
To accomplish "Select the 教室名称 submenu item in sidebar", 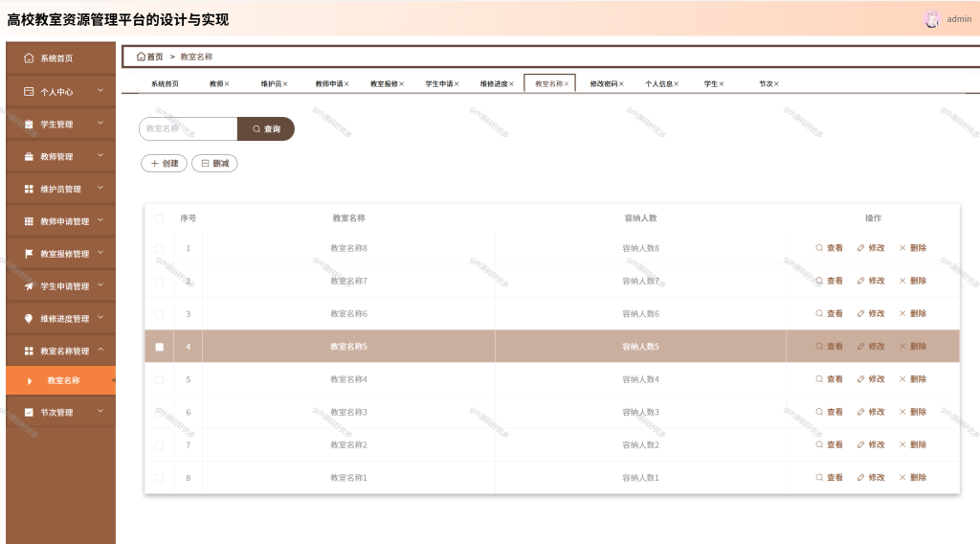I will [60, 380].
